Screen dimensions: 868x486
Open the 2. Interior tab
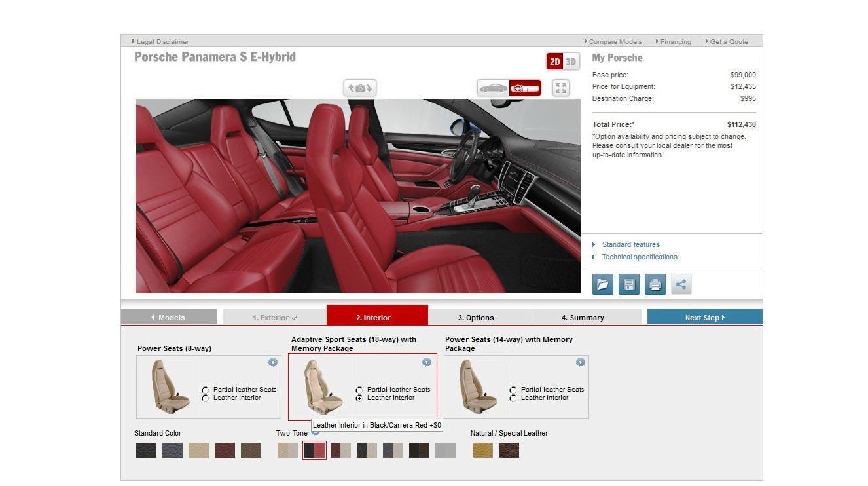point(377,314)
